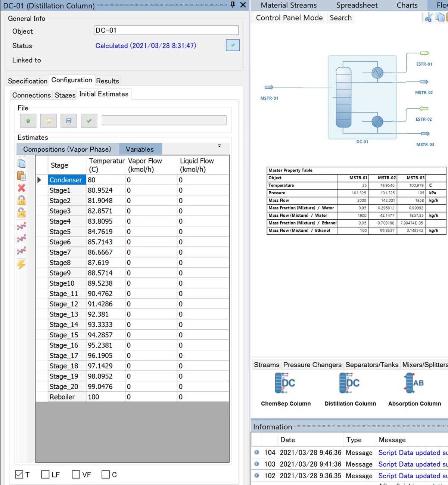Paste data using the clipboard icon
This screenshot has height=485, width=448.
pos(22,176)
